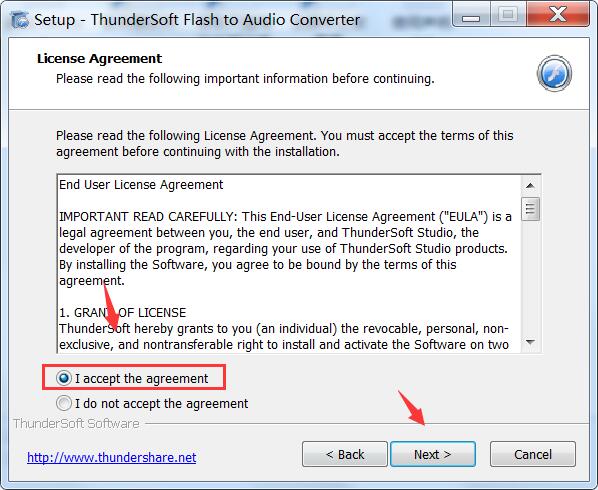Open the http://www.thundershare.net link
The width and height of the screenshot is (598, 490).
click(x=112, y=457)
